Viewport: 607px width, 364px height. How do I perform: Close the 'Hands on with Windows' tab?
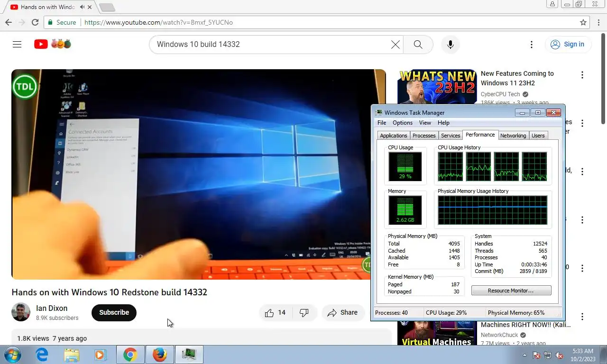click(x=90, y=7)
